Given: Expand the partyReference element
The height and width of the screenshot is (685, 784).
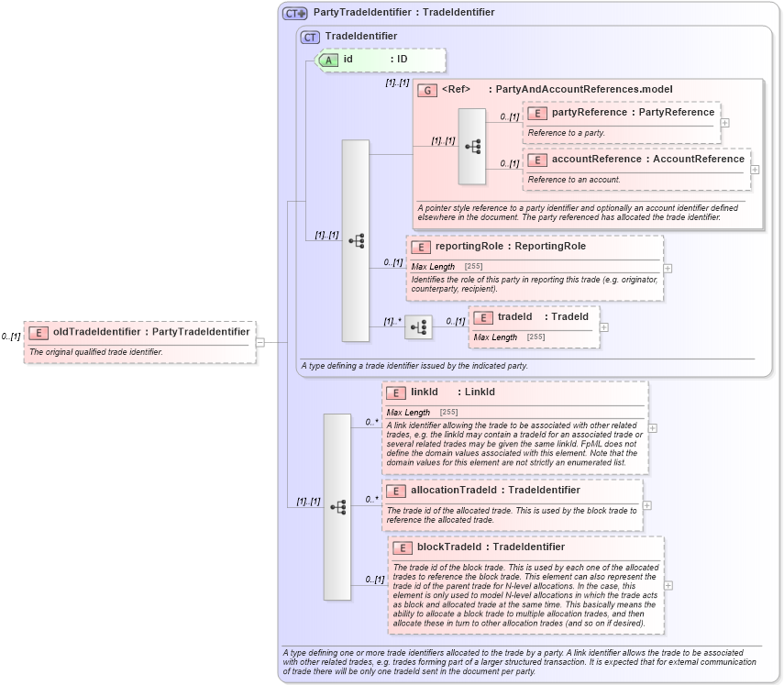Looking at the screenshot, I should (x=725, y=123).
